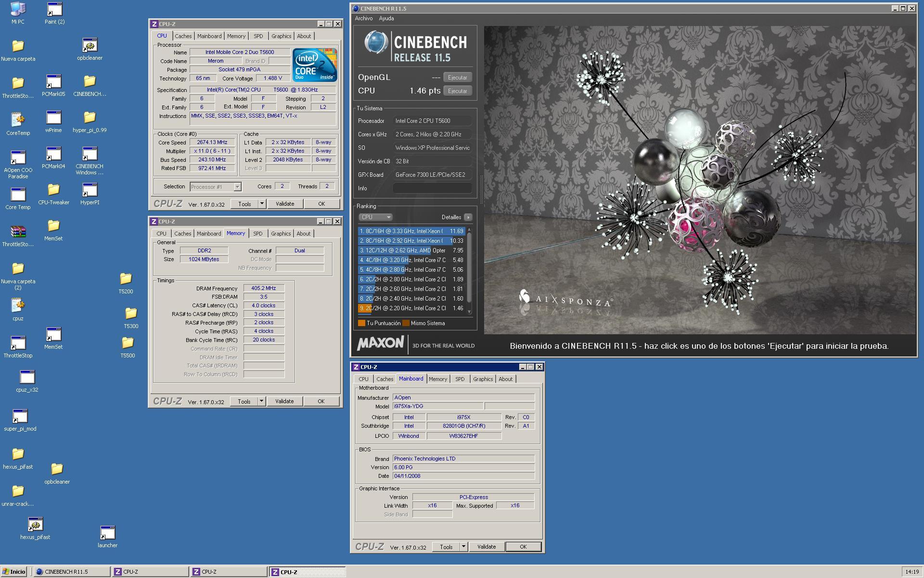Launch the cpuz_x32 desktop icon
Image resolution: width=924 pixels, height=578 pixels.
tap(27, 381)
